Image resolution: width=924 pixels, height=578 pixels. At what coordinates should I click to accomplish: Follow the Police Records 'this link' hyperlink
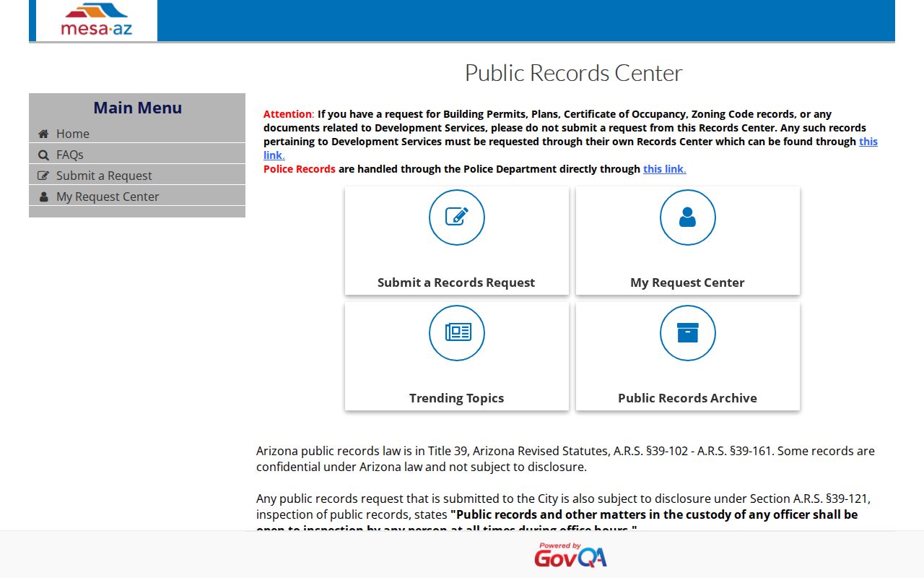664,169
